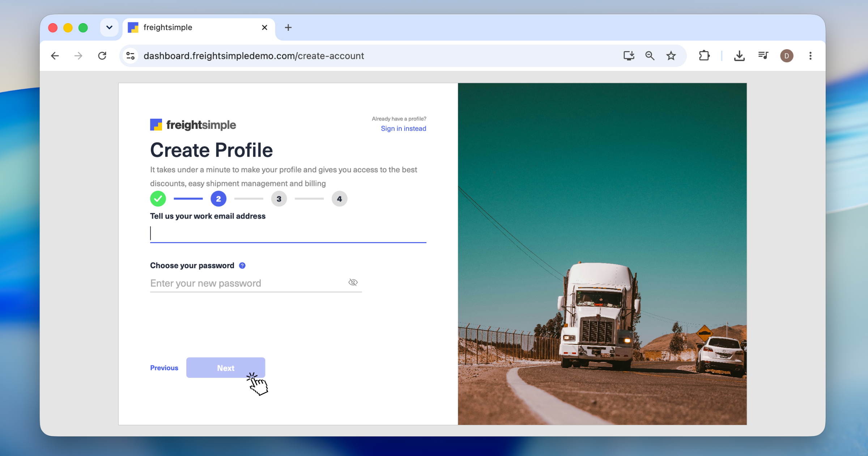Click step 2 in the progress indicator

pos(218,199)
